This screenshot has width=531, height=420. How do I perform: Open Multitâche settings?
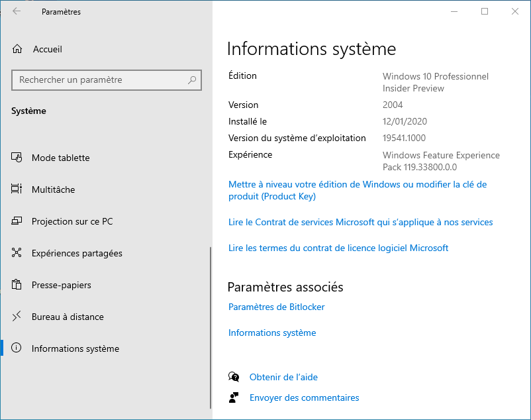click(x=53, y=189)
